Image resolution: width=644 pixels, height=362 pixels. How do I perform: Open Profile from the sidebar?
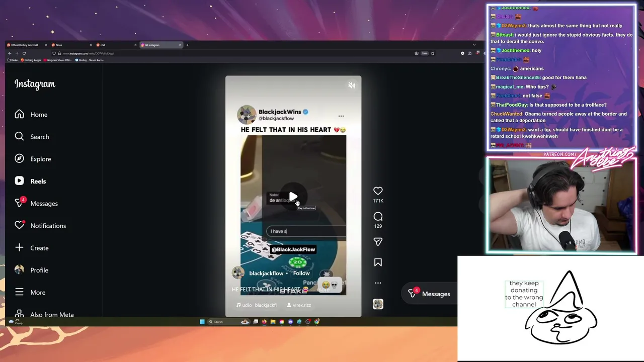[x=32, y=270]
